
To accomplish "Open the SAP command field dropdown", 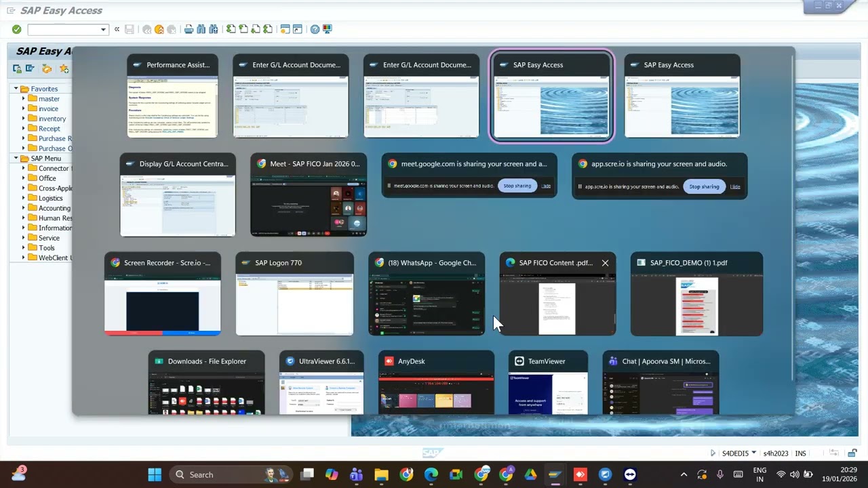I will 103,30.
